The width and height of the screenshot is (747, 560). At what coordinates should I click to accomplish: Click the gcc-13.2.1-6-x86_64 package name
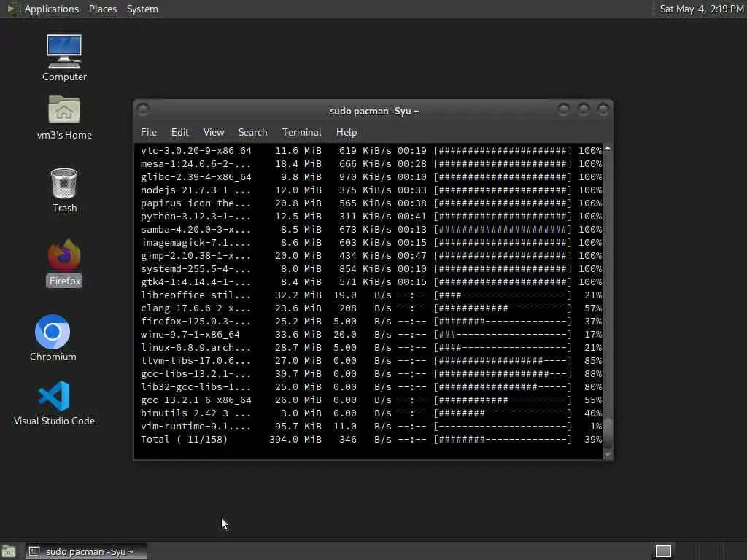tap(196, 400)
